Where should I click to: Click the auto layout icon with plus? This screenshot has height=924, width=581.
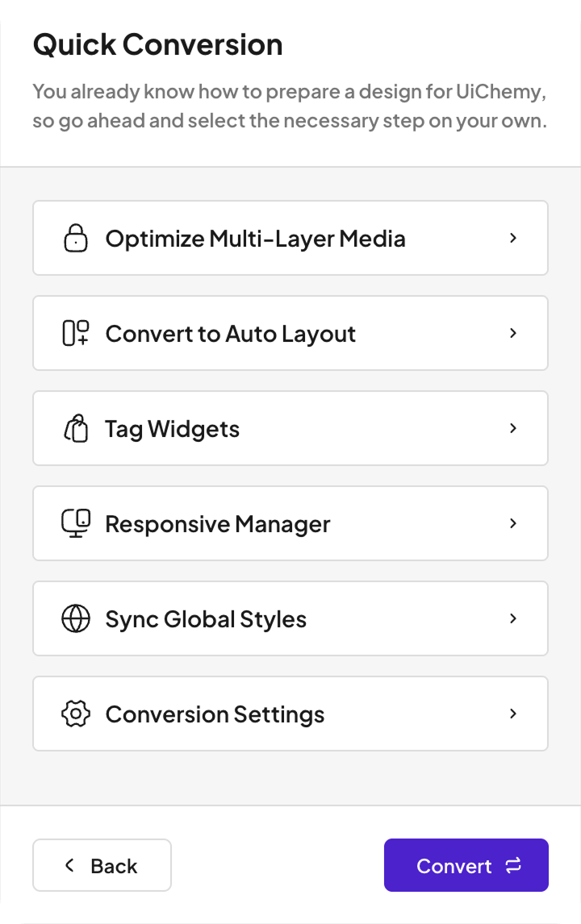(x=76, y=333)
